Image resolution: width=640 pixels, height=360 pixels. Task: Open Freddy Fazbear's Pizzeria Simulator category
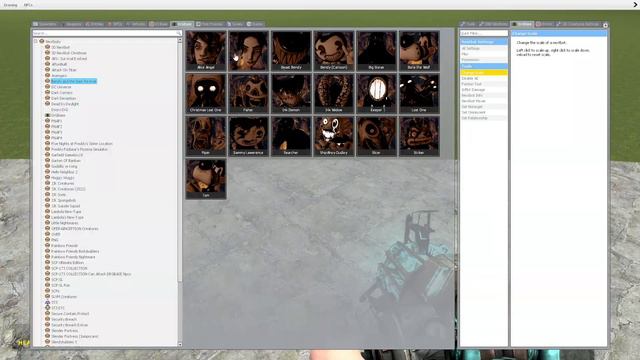click(79, 149)
